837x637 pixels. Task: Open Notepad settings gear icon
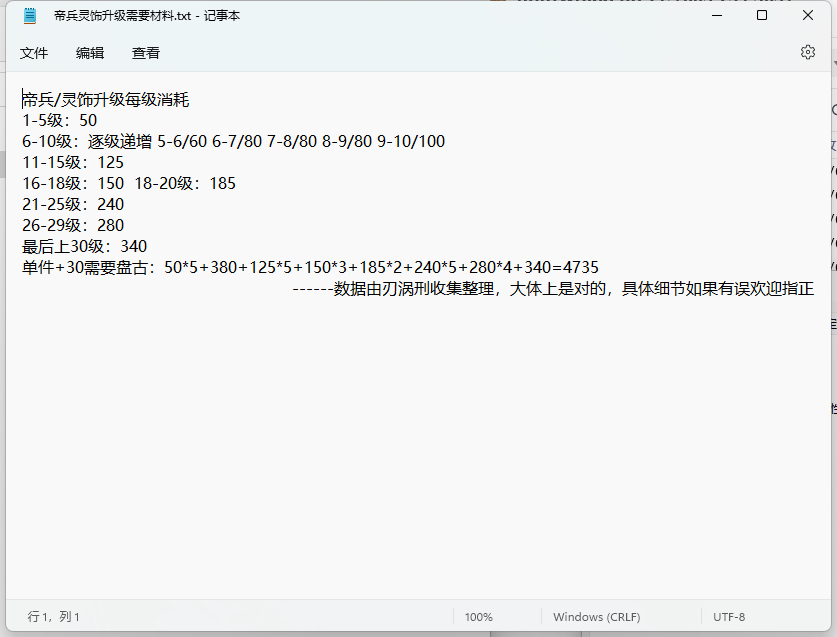[808, 52]
